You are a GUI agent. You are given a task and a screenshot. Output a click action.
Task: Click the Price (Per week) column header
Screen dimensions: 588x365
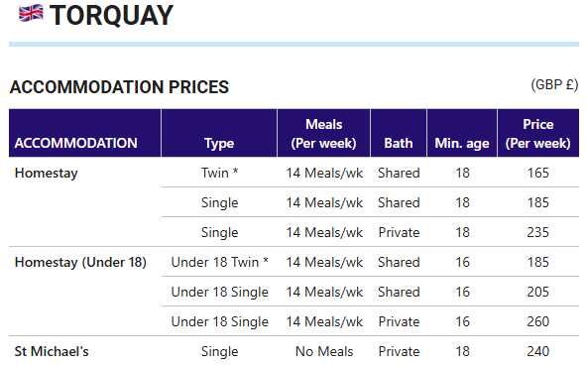(x=537, y=134)
